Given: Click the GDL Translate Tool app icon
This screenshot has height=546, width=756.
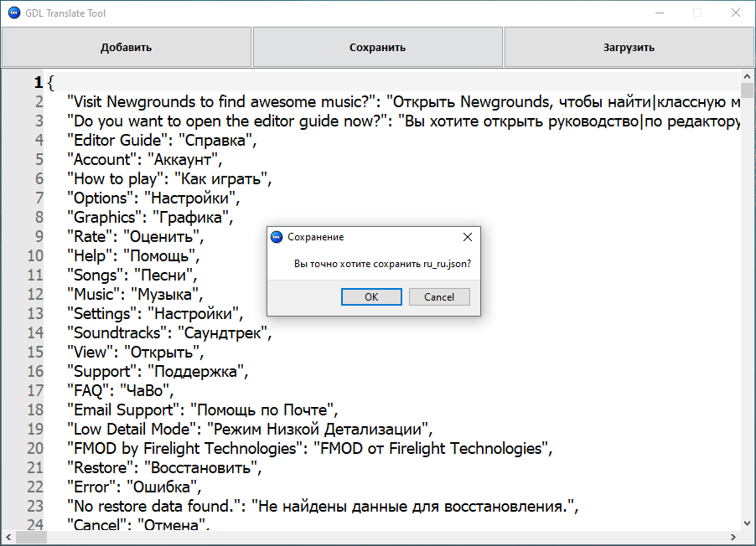Looking at the screenshot, I should tap(13, 13).
